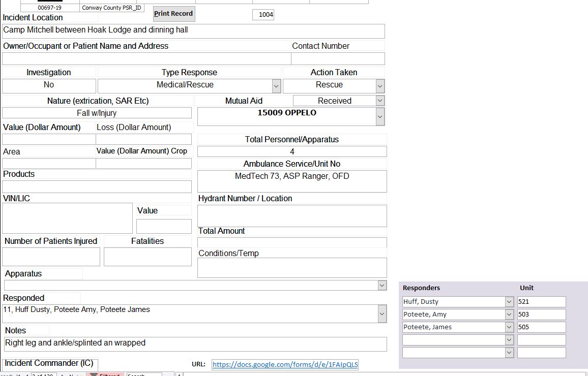Open the Google Docs form URL link
Viewport: 588px width, 376px height.
click(x=285, y=364)
